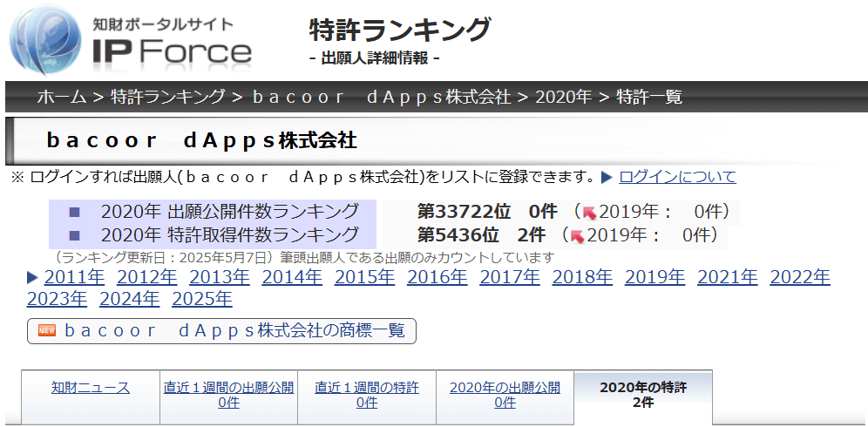The height and width of the screenshot is (427, 868).
Task: View the 2024年 ranking
Action: (130, 300)
